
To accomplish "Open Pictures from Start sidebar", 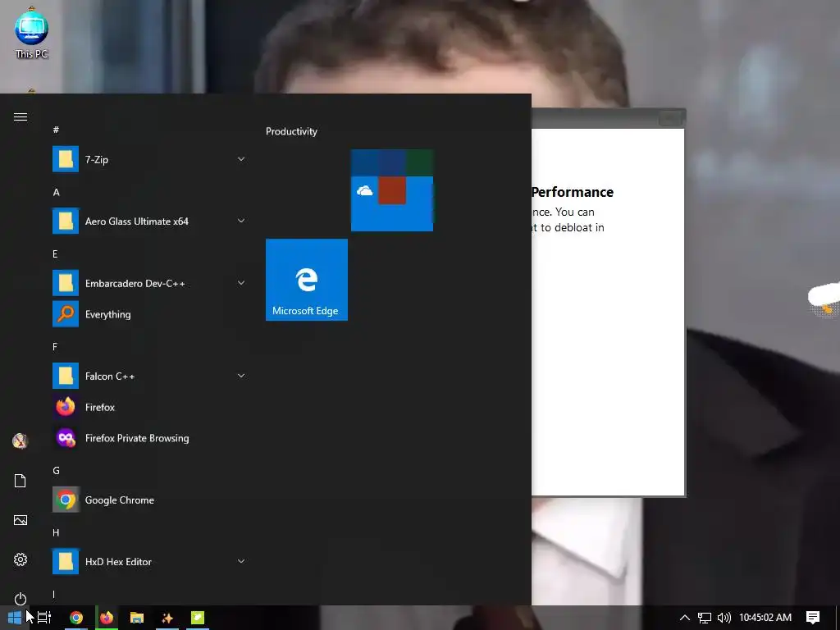I will [21, 520].
